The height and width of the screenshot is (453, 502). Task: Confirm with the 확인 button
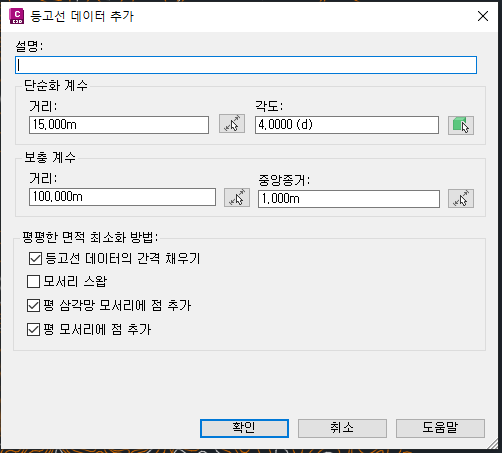coord(244,428)
